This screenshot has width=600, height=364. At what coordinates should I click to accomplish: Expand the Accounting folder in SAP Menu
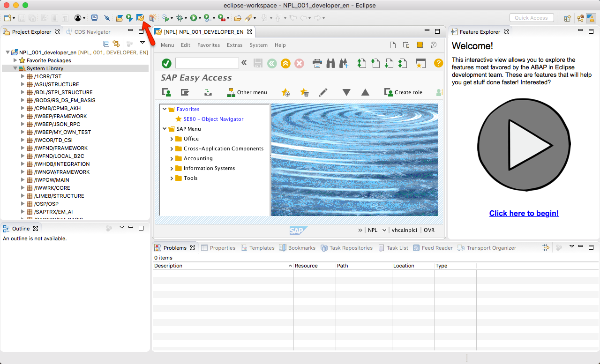[x=172, y=158]
